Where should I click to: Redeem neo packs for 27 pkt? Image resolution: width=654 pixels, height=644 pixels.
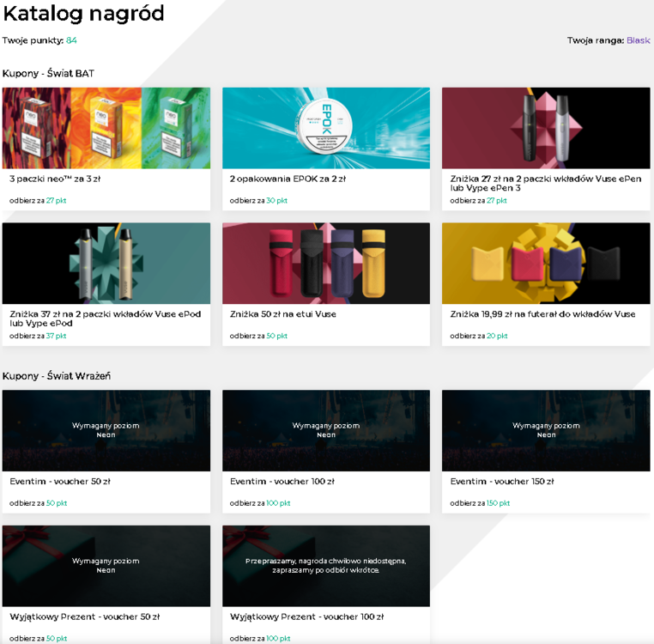click(38, 200)
